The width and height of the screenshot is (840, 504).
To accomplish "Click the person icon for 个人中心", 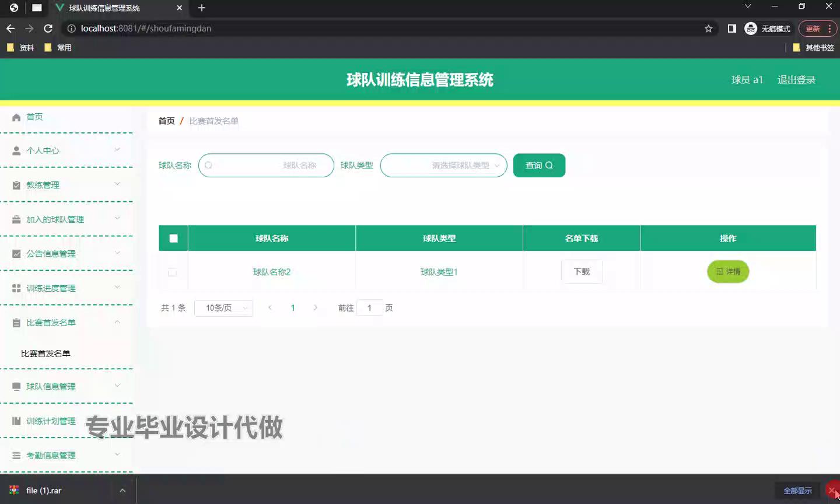I will [16, 150].
